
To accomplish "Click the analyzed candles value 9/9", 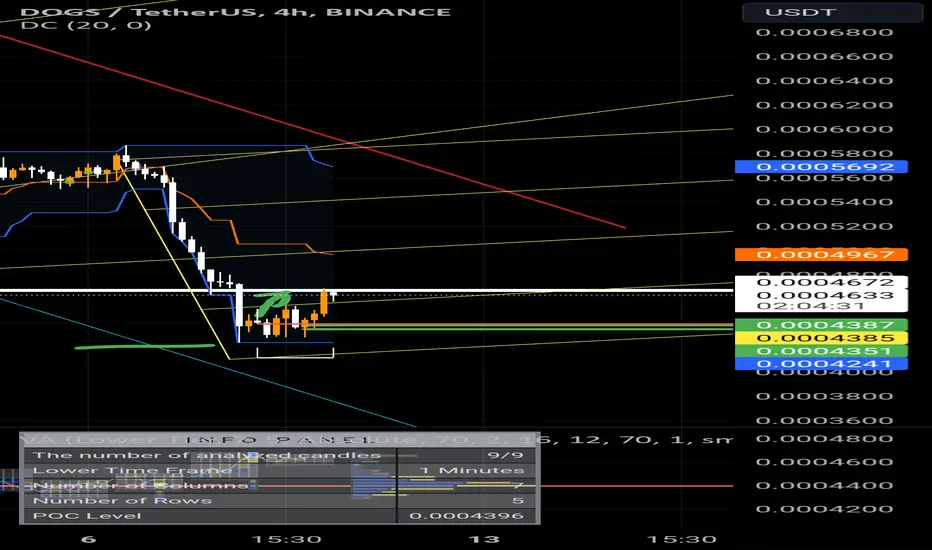I will click(505, 455).
